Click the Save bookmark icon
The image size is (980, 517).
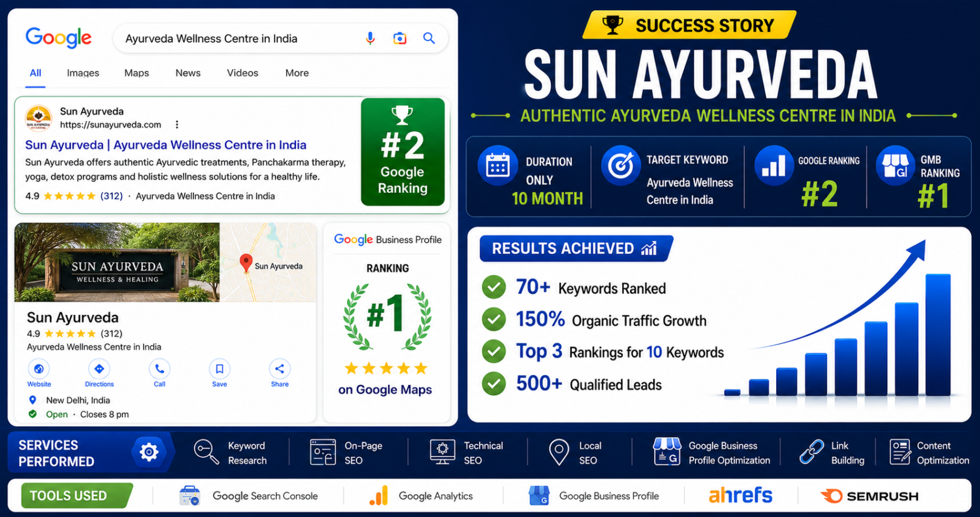point(219,369)
